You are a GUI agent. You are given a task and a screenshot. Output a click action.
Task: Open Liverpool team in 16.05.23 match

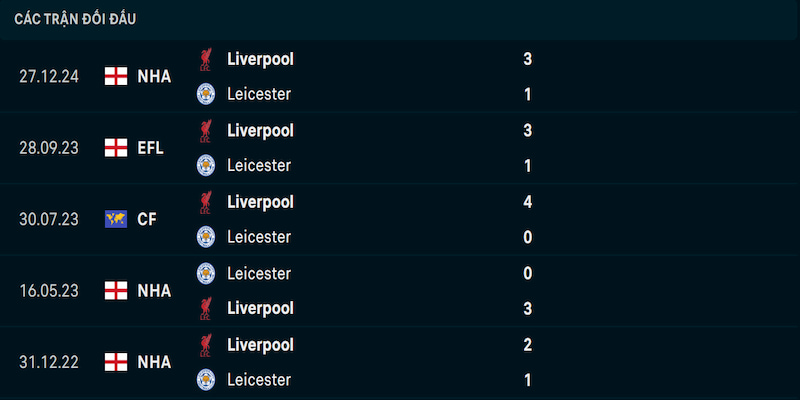tap(260, 309)
